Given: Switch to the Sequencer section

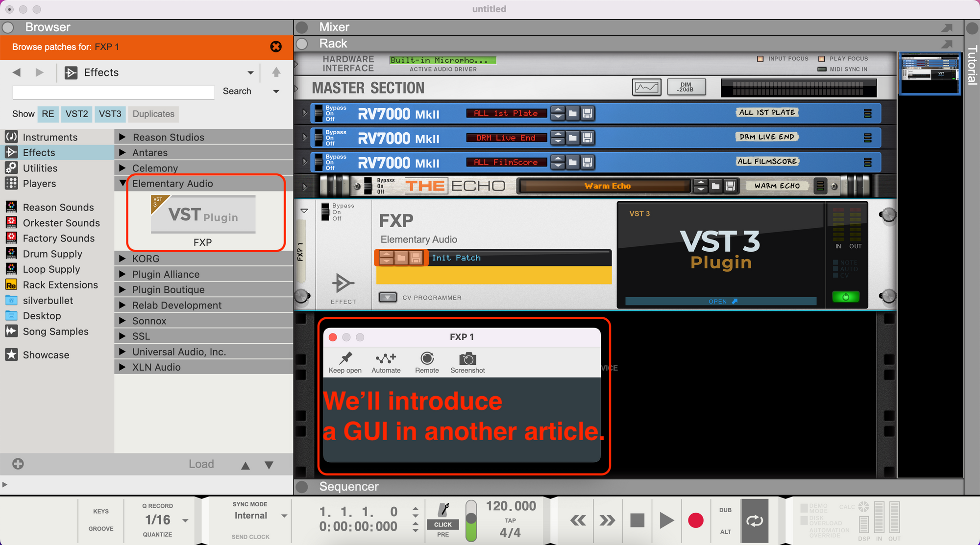Looking at the screenshot, I should tap(348, 486).
